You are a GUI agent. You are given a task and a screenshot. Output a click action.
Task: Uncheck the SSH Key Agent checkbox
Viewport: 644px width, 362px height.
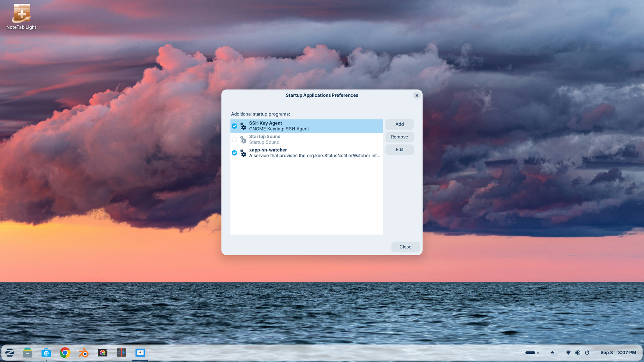tap(235, 126)
